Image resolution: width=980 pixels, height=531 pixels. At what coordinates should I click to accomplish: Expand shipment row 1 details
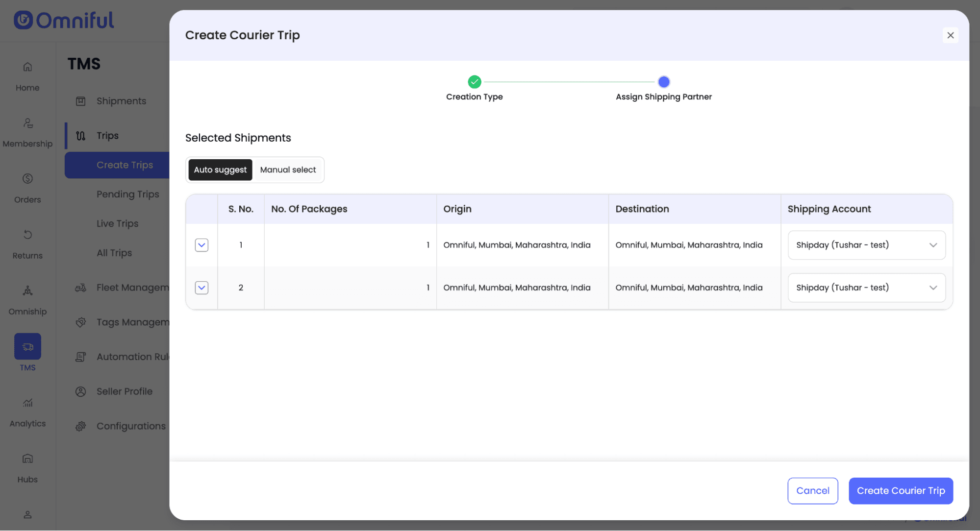[x=201, y=245]
